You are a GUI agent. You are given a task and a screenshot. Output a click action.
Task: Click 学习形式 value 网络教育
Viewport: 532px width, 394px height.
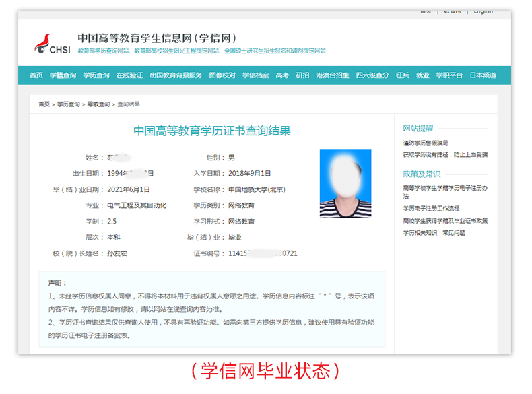pyautogui.click(x=241, y=222)
